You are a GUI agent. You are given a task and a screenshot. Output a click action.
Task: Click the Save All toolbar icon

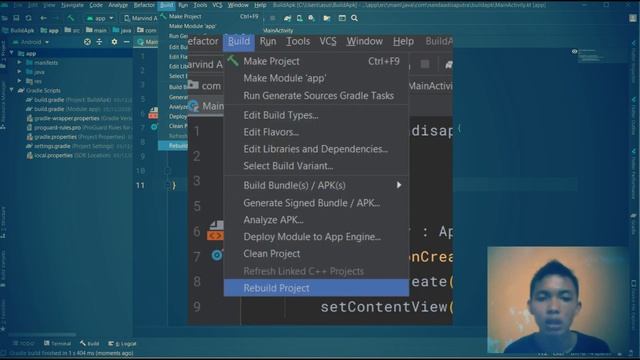[x=16, y=18]
